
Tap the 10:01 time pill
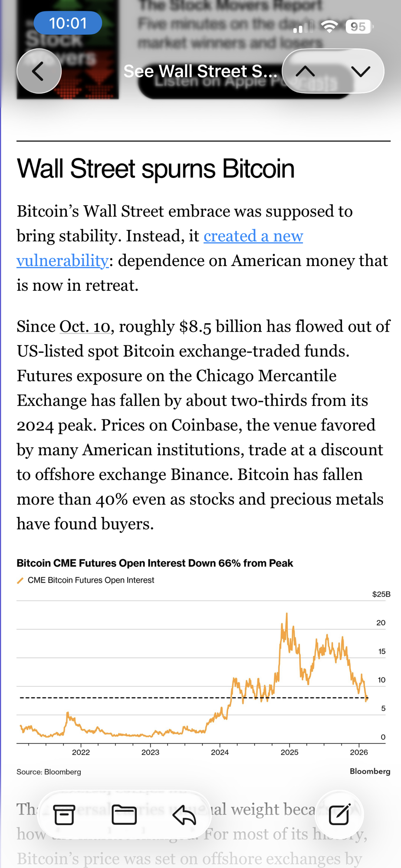[68, 23]
